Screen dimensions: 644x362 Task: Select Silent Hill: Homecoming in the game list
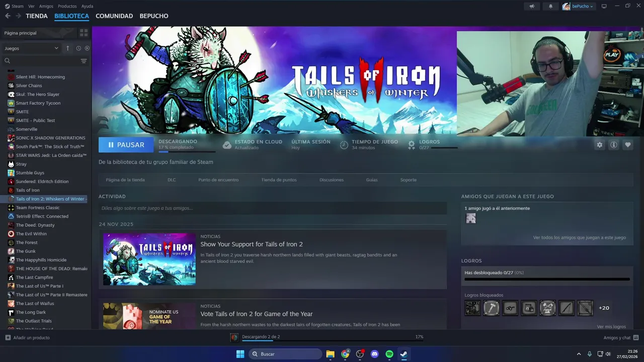(x=40, y=77)
